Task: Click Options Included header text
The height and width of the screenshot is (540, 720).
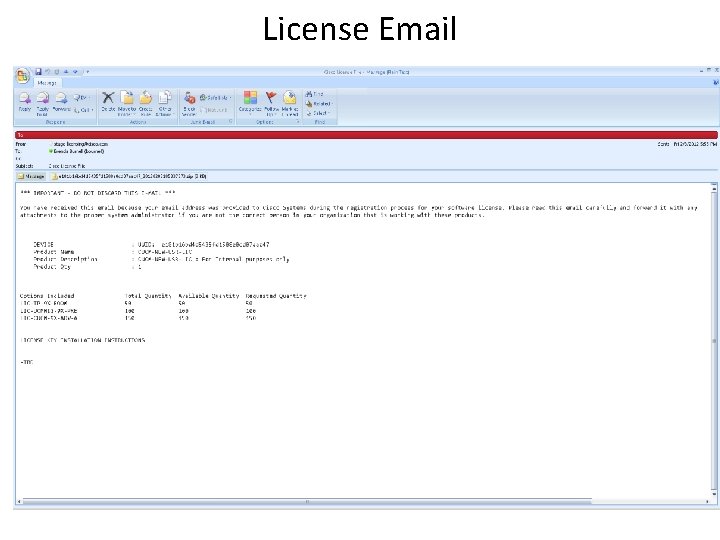Action: pos(47,296)
